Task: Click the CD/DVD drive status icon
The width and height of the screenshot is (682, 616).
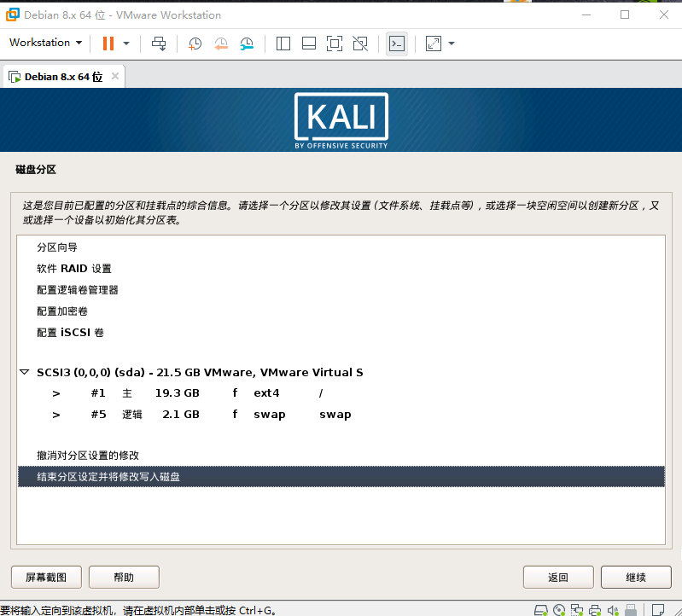Action: pos(559,610)
